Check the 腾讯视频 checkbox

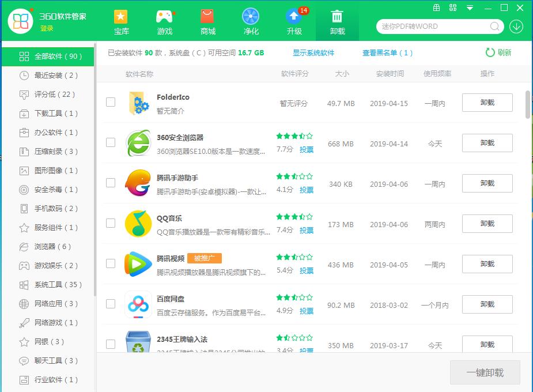click(x=111, y=263)
